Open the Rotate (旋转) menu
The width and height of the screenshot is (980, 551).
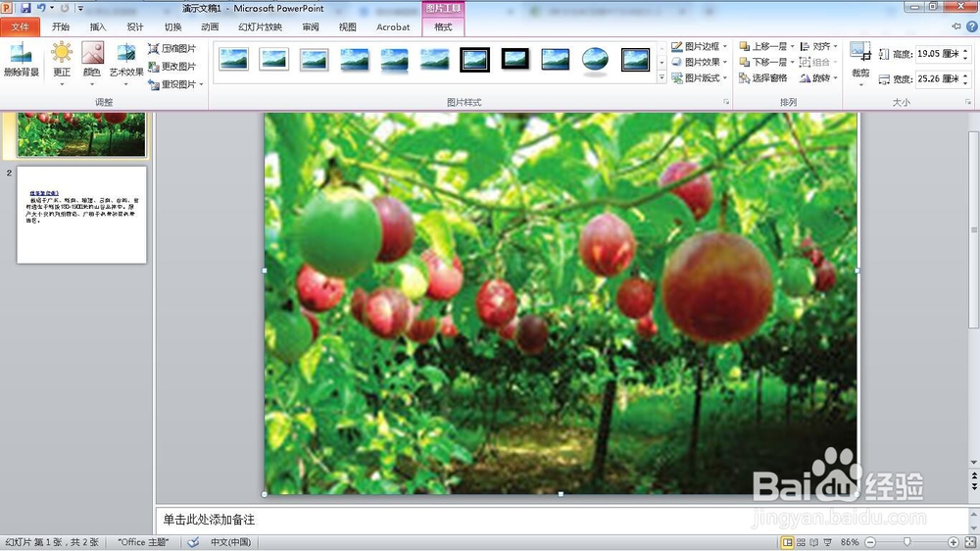tap(818, 77)
